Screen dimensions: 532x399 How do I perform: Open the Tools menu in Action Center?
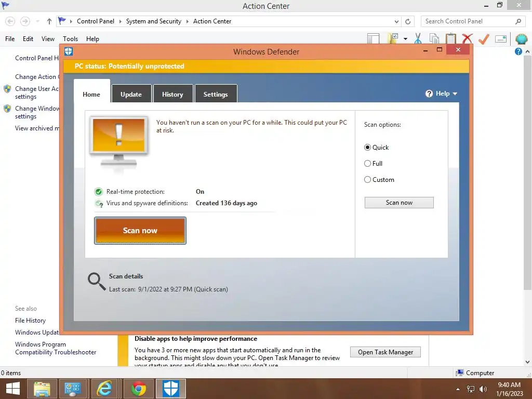[70, 39]
